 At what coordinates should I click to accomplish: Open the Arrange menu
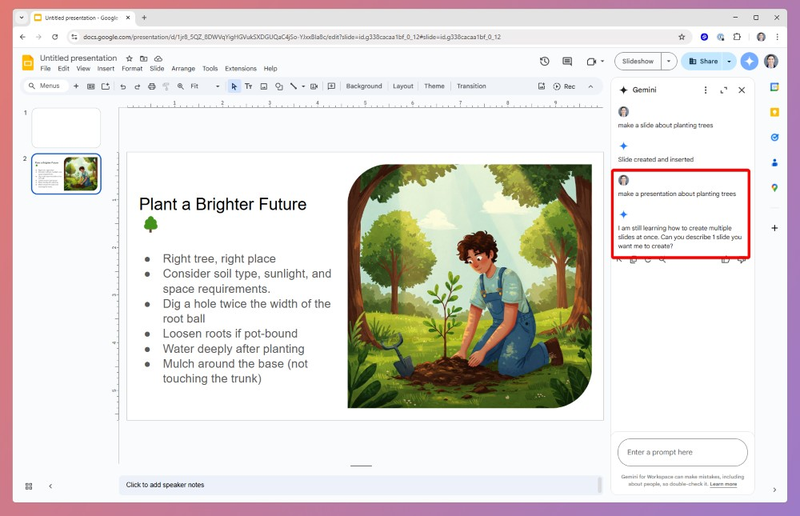(x=183, y=68)
